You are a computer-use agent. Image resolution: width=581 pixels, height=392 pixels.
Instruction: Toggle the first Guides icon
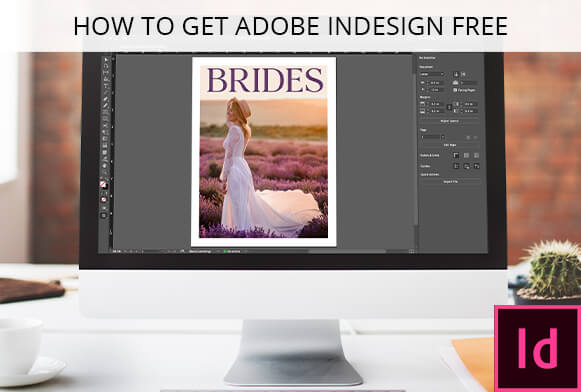[x=456, y=166]
